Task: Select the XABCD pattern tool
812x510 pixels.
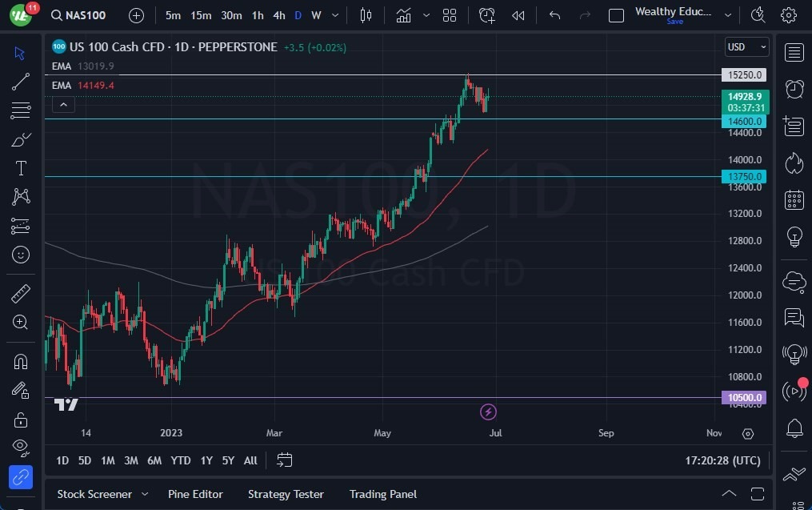Action: tap(20, 196)
